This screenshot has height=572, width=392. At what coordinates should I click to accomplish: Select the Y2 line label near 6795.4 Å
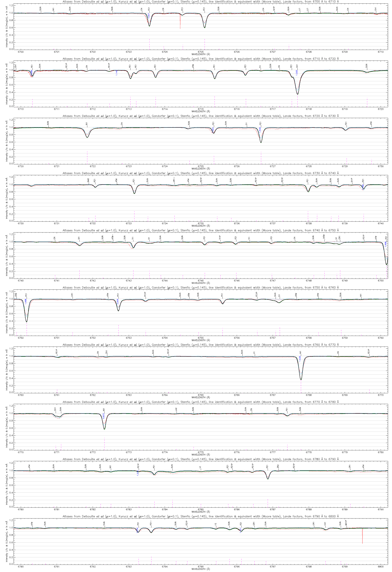click(x=216, y=524)
